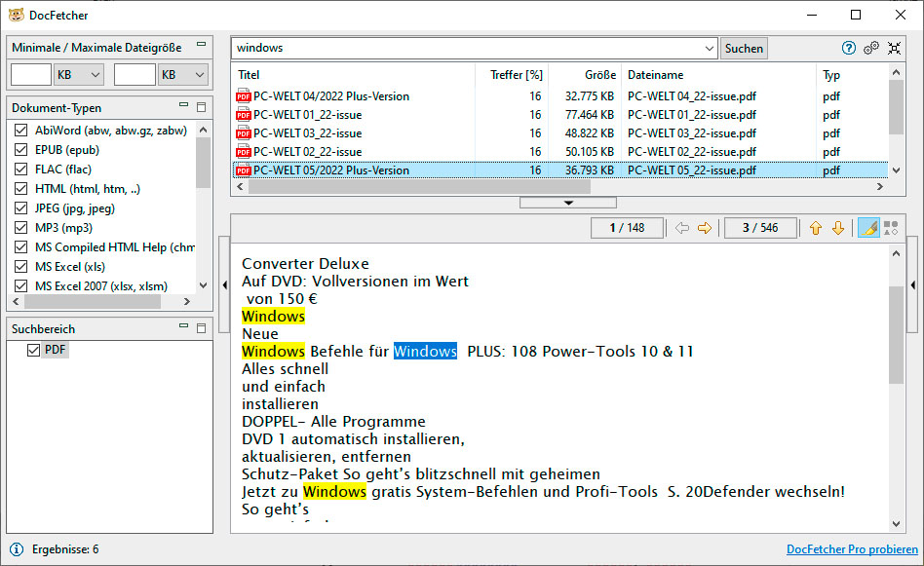The width and height of the screenshot is (924, 566).
Task: Open the help question mark icon
Action: (849, 48)
